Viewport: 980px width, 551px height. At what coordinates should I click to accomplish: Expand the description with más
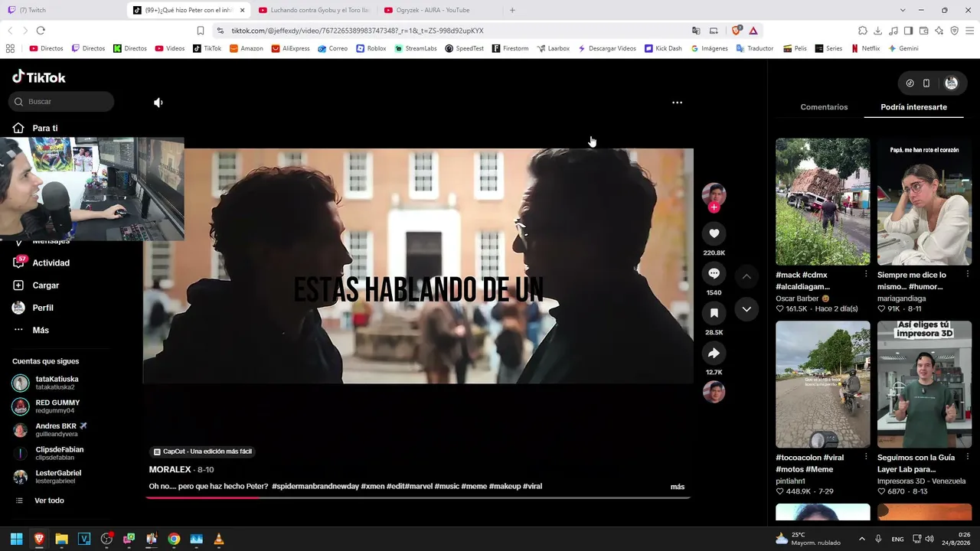pyautogui.click(x=678, y=487)
